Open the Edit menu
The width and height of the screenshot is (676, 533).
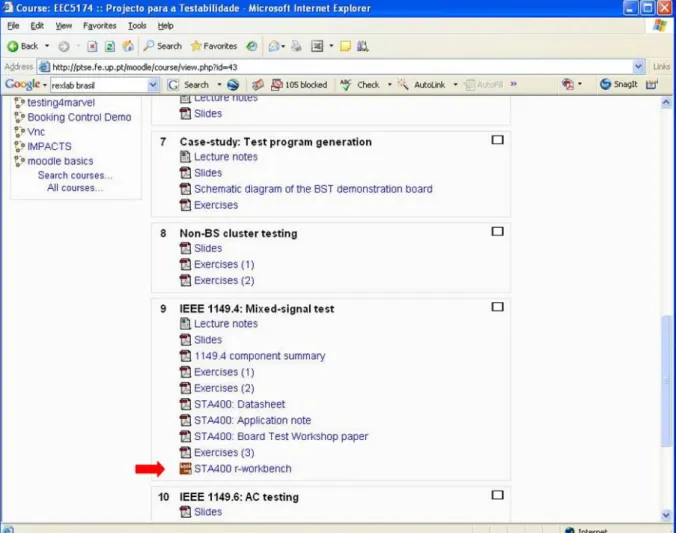point(37,26)
